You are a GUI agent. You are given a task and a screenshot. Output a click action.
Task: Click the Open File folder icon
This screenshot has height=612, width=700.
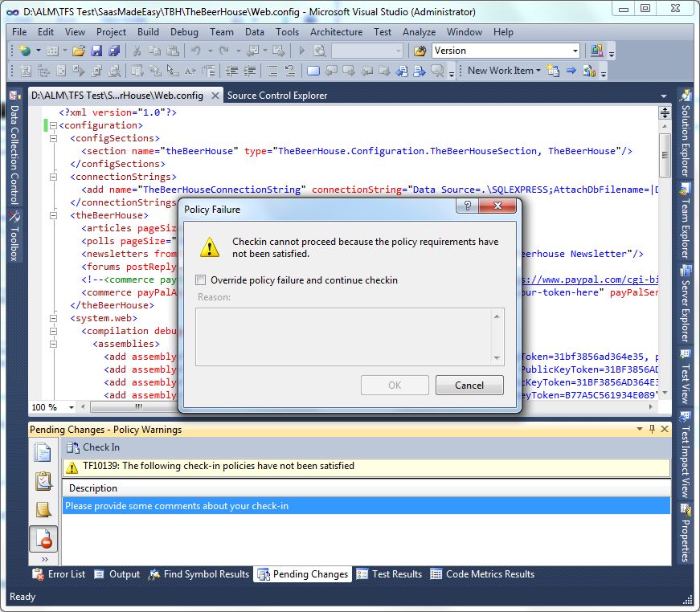point(79,51)
